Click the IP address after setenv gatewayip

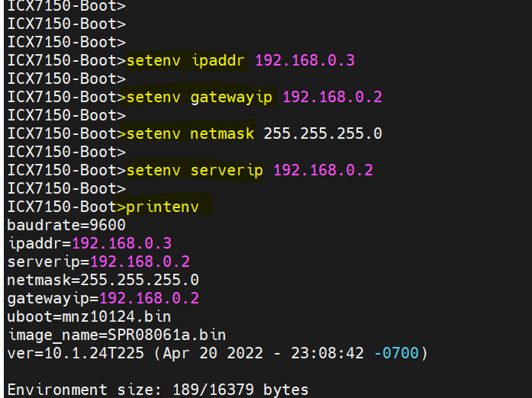pyautogui.click(x=332, y=97)
